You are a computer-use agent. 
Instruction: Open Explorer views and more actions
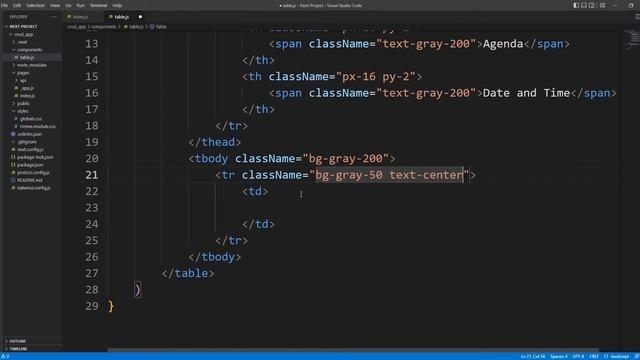coord(54,17)
